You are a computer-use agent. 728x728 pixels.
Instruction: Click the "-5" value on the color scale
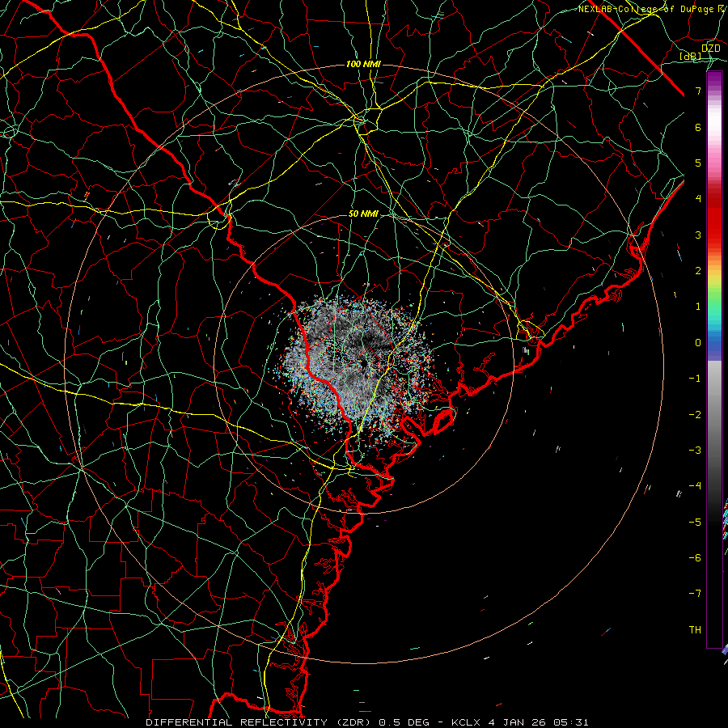[695, 523]
